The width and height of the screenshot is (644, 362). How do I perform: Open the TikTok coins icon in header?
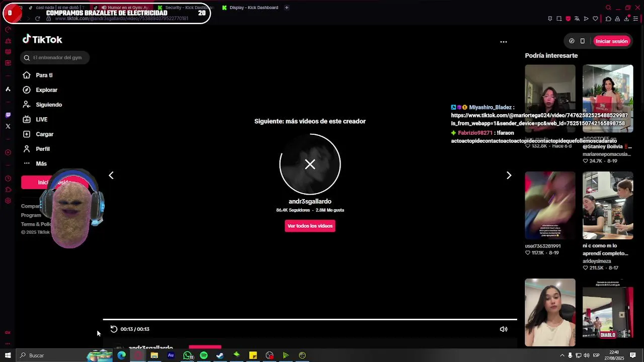click(x=572, y=41)
